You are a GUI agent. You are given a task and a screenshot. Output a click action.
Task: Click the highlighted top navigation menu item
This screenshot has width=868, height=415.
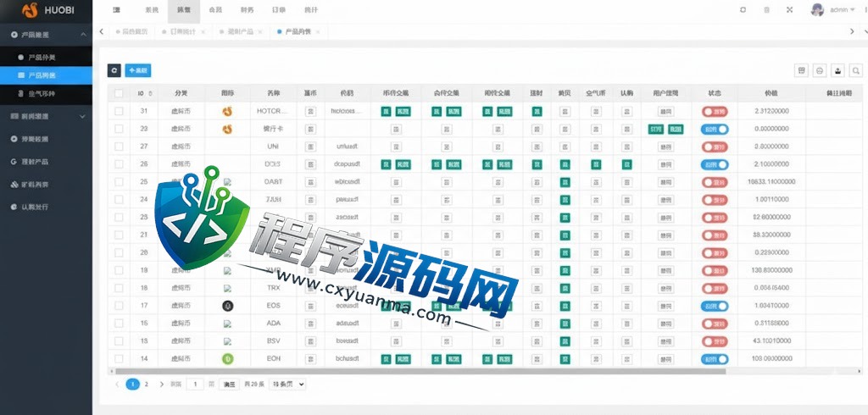pos(184,10)
